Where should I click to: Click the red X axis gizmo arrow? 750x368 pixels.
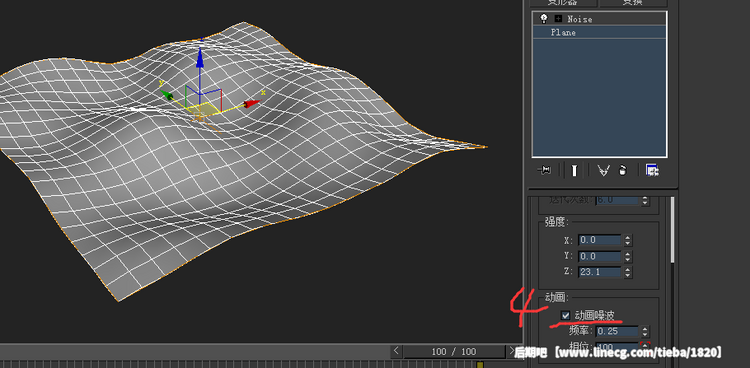(x=252, y=103)
